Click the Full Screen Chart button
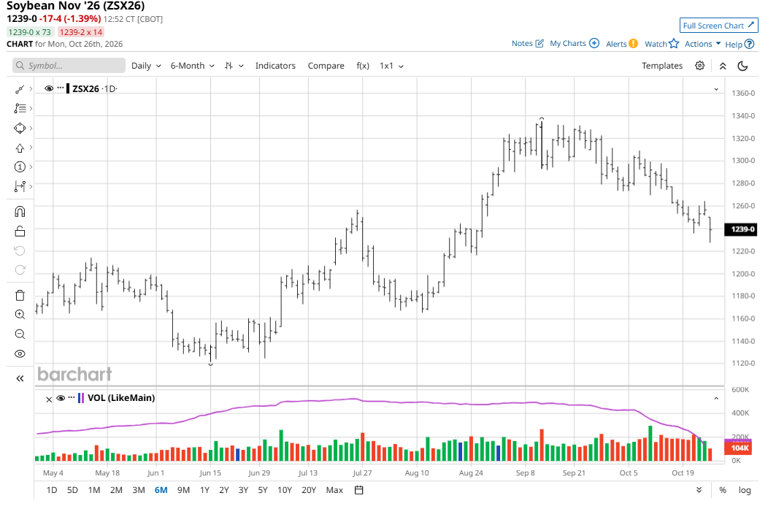This screenshot has width=768, height=512. pyautogui.click(x=719, y=25)
